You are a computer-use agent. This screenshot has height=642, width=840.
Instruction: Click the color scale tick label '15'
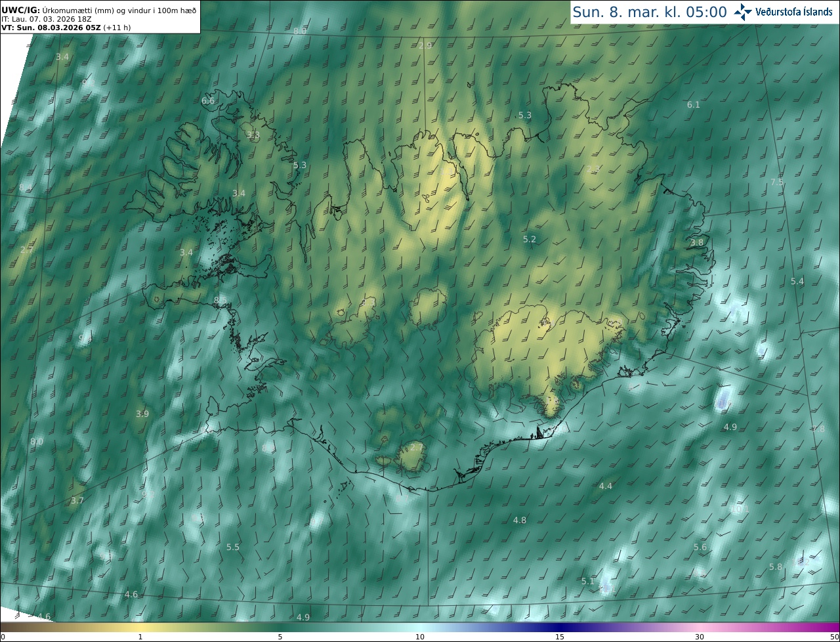click(x=560, y=637)
